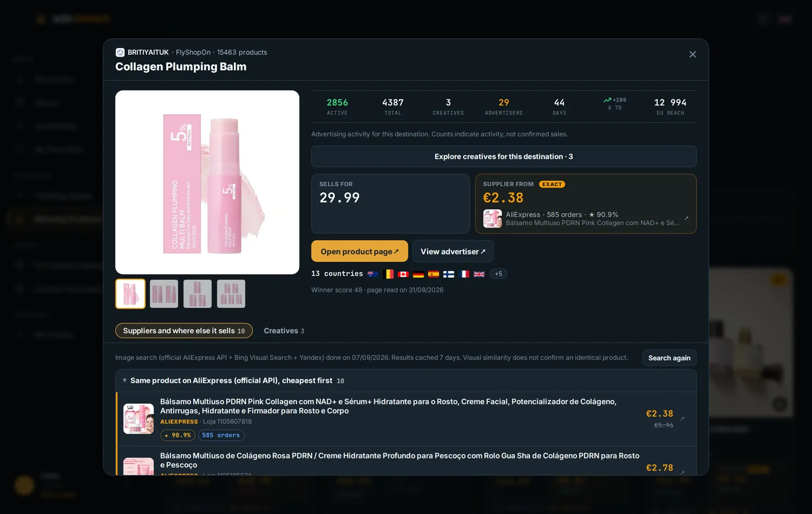Open the Bálsamo Multiuso de Colágeno Rosa listing
Viewport: 812px width, 514px height.
coord(400,460)
